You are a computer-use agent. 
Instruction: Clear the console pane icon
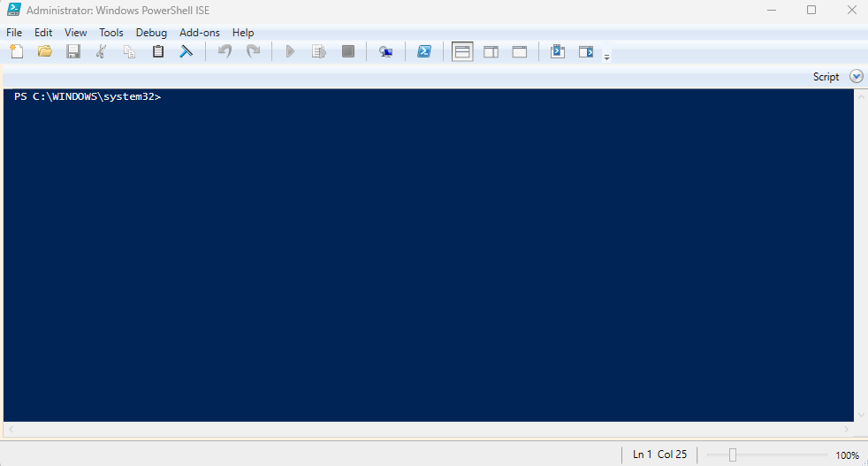(186, 51)
